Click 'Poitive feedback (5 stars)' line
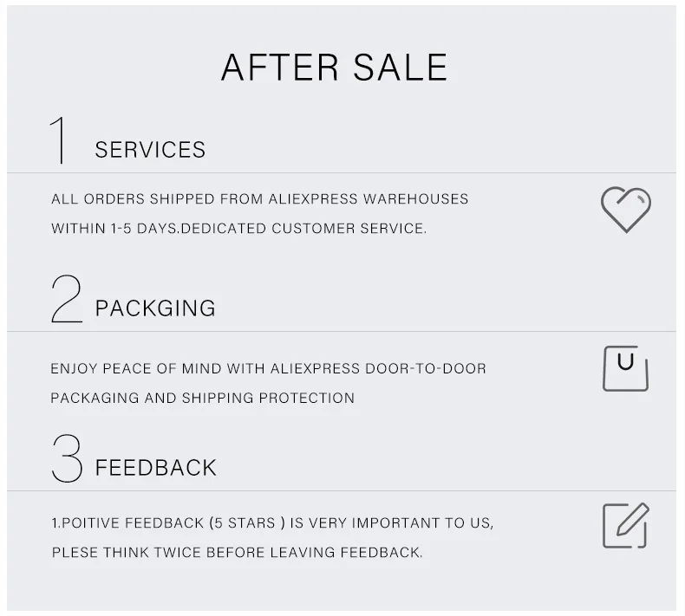Image resolution: width=685 pixels, height=616 pixels. click(x=272, y=523)
